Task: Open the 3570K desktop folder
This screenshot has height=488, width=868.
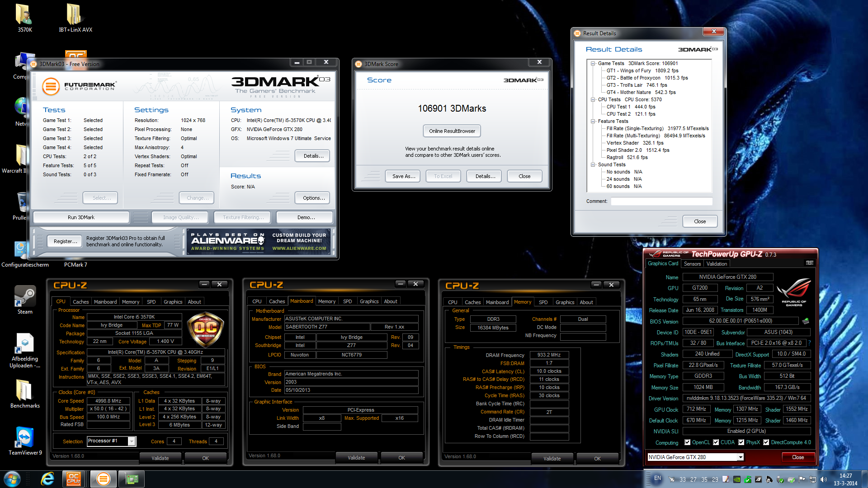Action: tap(24, 18)
